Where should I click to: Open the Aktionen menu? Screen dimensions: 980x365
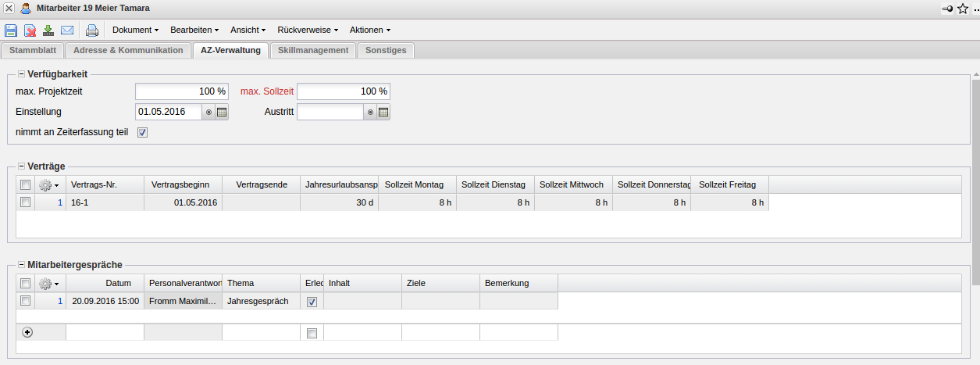[x=369, y=30]
